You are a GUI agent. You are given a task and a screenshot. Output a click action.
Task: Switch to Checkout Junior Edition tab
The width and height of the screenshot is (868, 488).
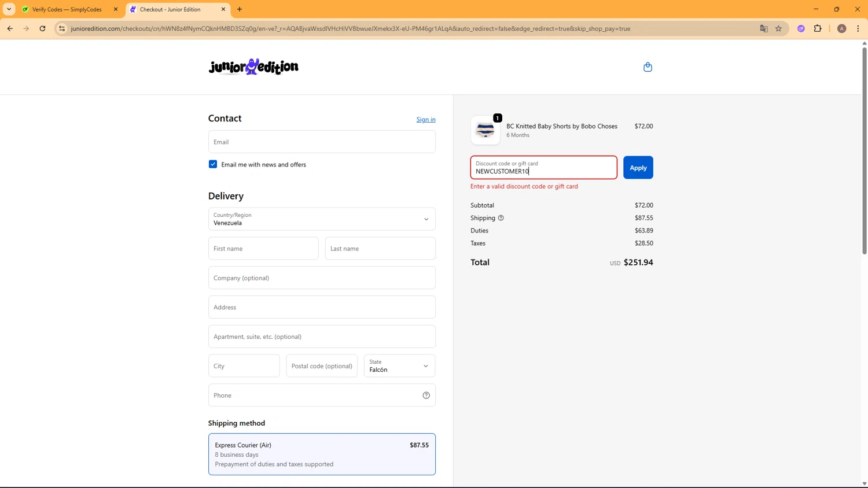[x=177, y=9]
